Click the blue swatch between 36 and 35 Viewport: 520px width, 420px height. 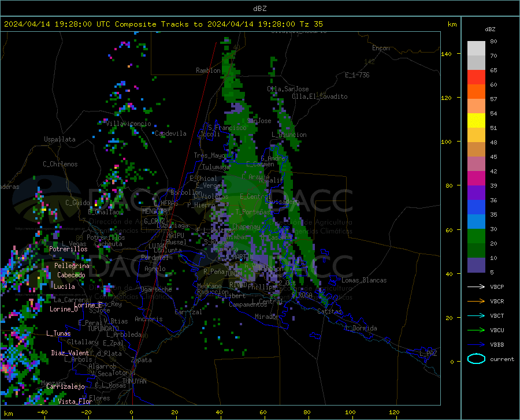[x=476, y=207]
